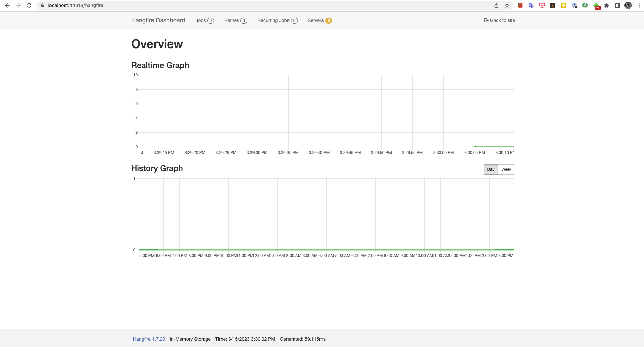The image size is (644, 347).
Task: Open the Retries tab
Action: pos(235,20)
